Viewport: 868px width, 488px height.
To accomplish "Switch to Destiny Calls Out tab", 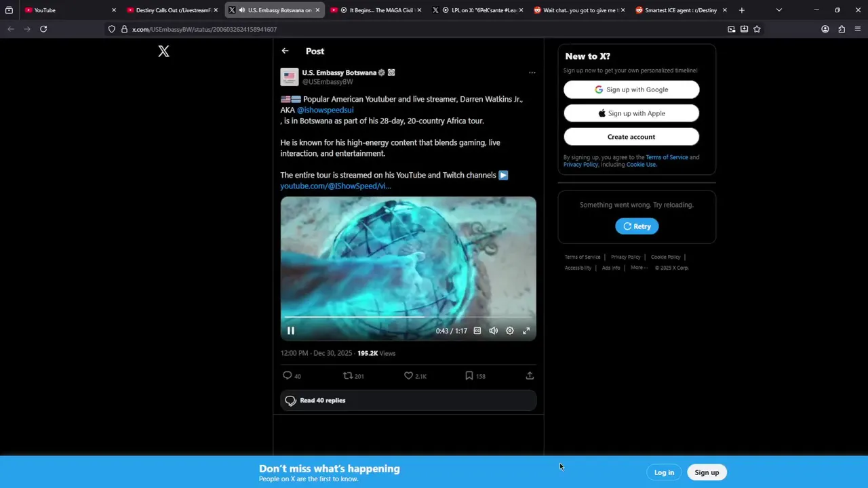I will click(172, 10).
